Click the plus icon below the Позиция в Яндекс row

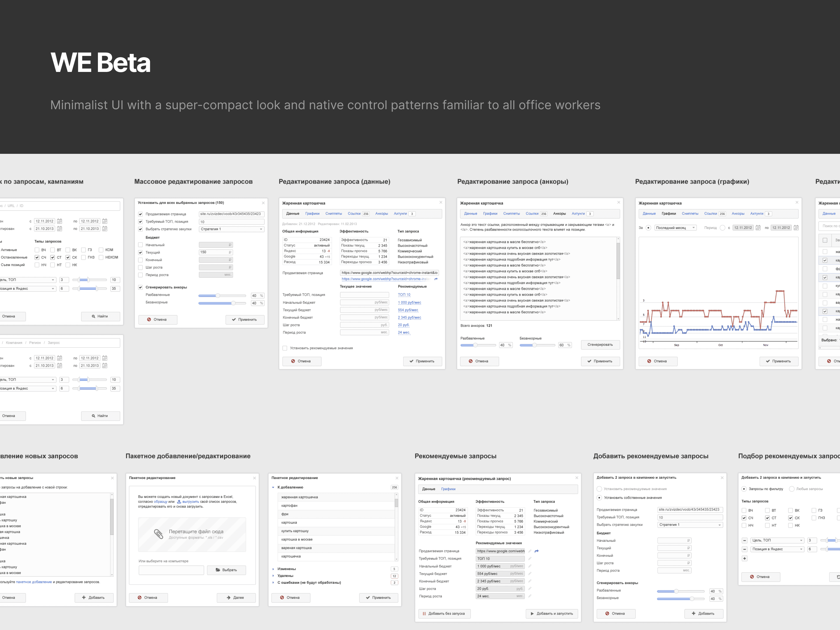coord(744,558)
